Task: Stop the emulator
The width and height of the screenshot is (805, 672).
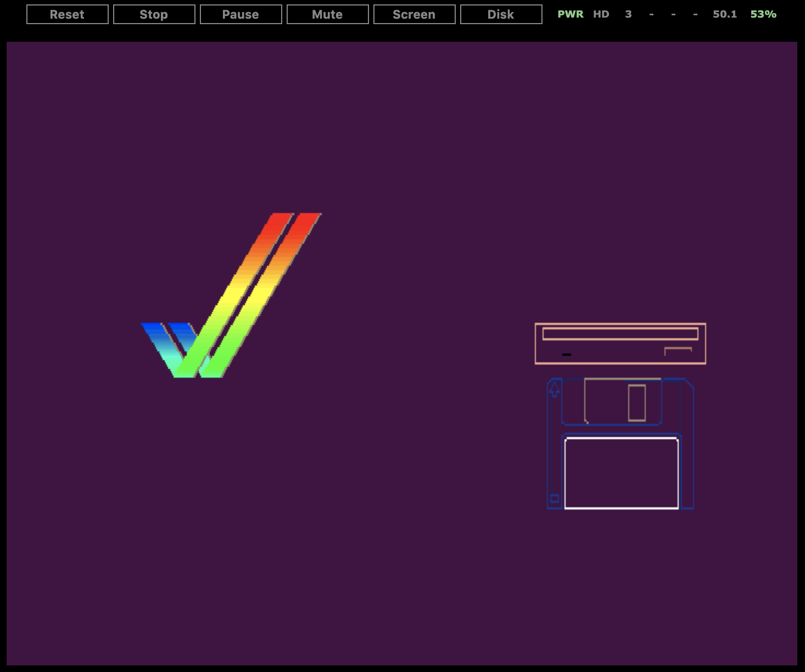Action: tap(154, 14)
